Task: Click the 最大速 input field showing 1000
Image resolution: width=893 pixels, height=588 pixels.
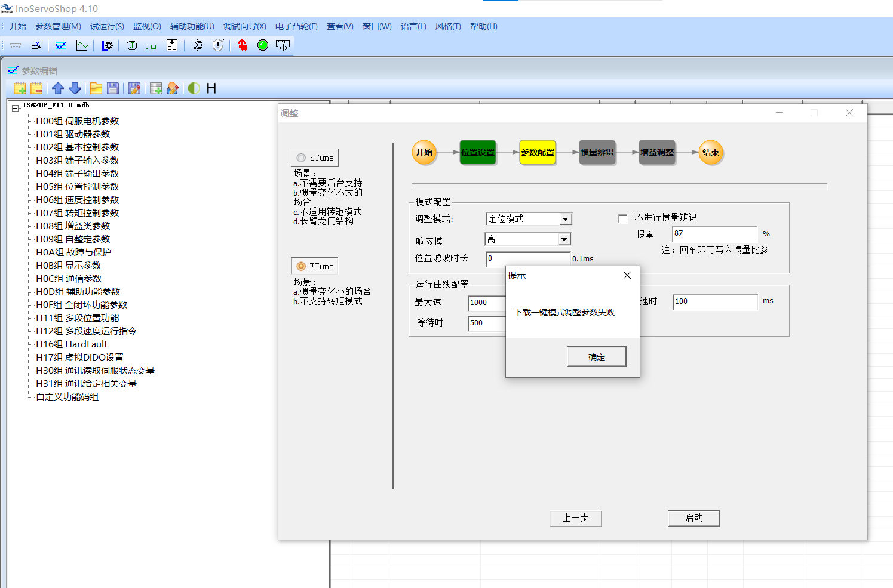Action: (x=487, y=303)
